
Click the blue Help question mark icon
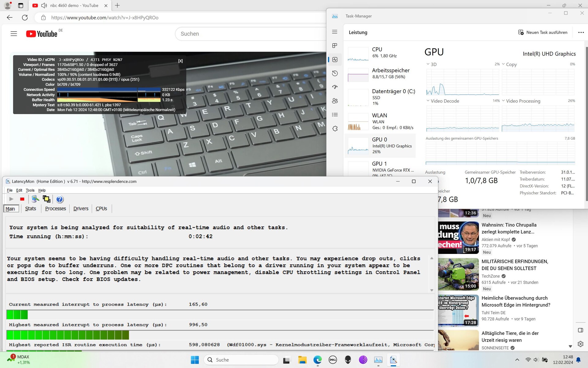pos(60,199)
